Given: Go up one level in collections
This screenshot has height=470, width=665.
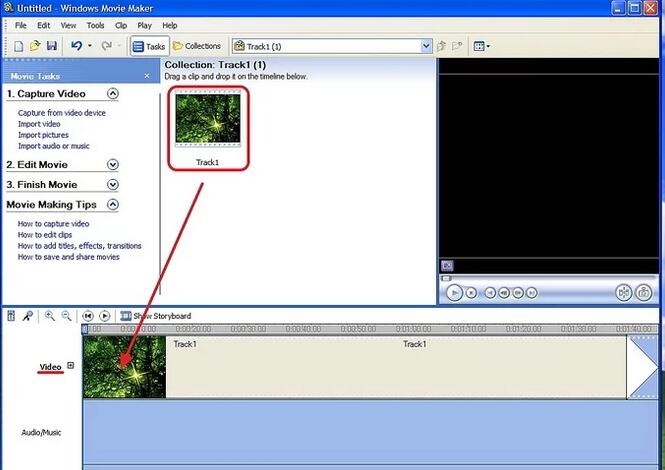Looking at the screenshot, I should coord(441,46).
